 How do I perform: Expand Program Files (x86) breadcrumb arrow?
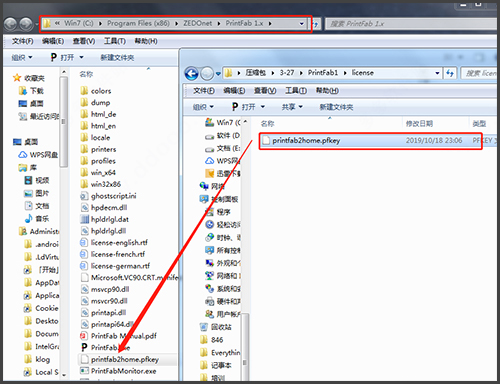coord(176,24)
